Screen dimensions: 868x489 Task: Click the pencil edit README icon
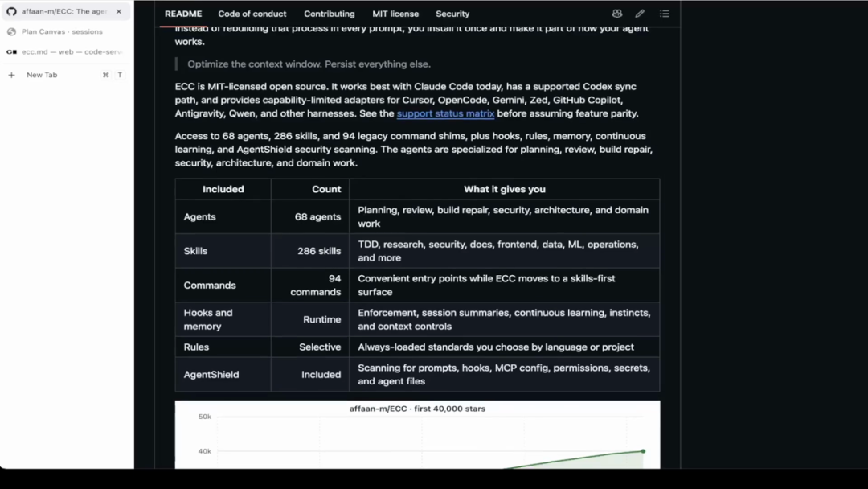pos(640,14)
